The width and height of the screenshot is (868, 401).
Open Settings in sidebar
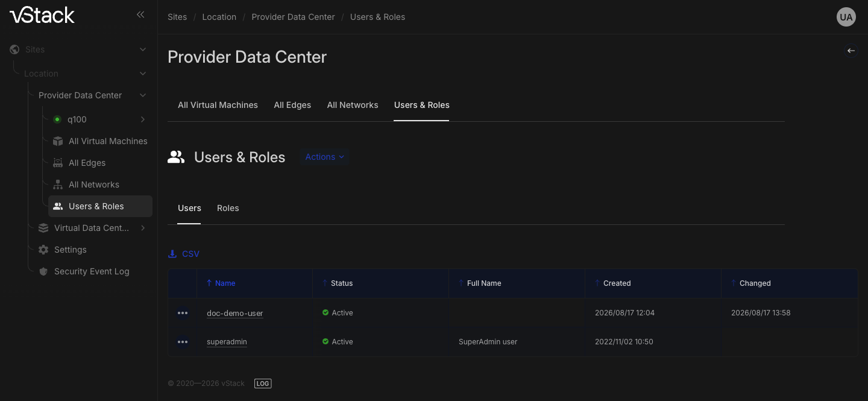(x=71, y=250)
